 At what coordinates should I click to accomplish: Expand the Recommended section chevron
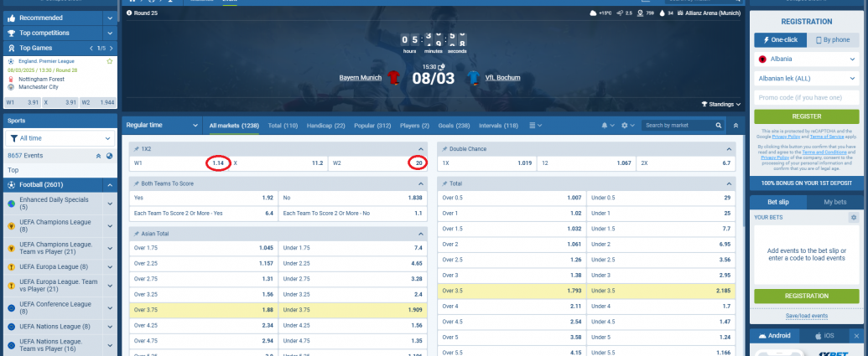[x=110, y=18]
